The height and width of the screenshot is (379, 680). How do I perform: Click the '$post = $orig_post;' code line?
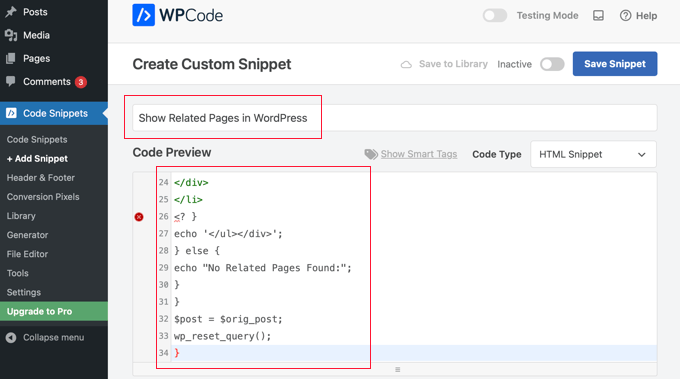(228, 319)
